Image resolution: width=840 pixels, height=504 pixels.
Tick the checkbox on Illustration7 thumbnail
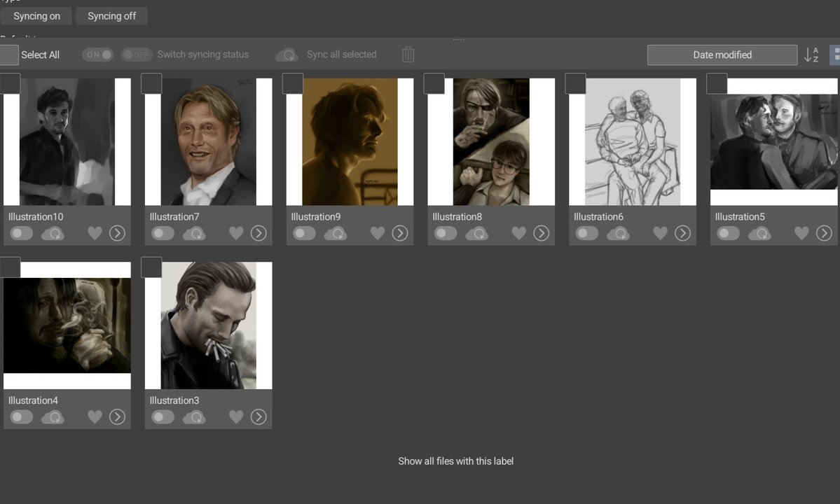coord(151,83)
